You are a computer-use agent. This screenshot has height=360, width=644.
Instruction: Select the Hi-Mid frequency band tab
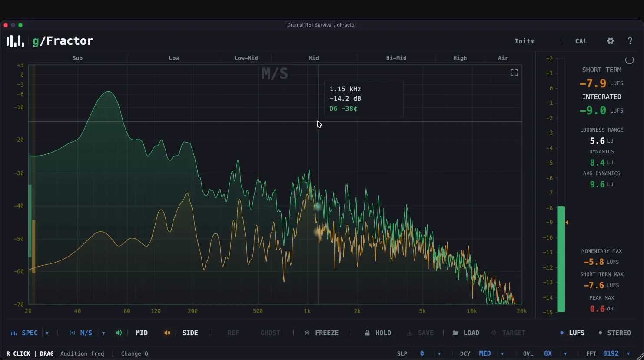click(x=396, y=58)
